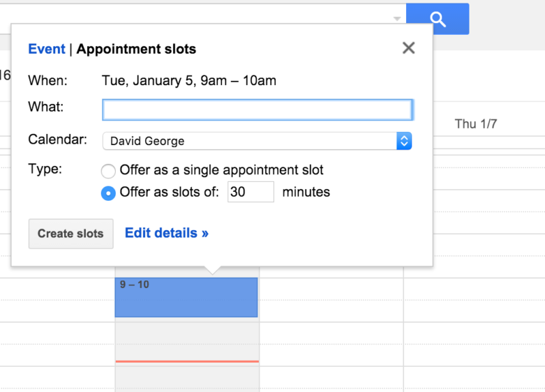Select the Offer as slots of radio button

pyautogui.click(x=108, y=193)
